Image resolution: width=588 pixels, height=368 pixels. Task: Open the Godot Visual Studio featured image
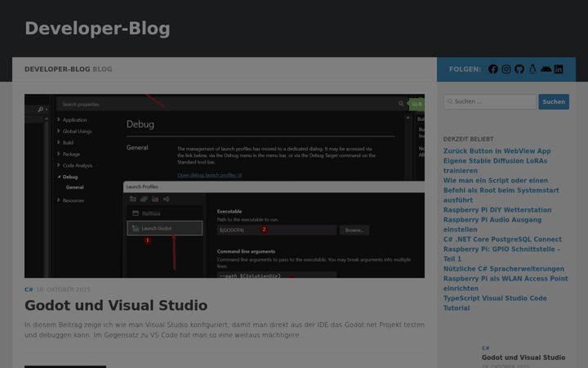225,186
